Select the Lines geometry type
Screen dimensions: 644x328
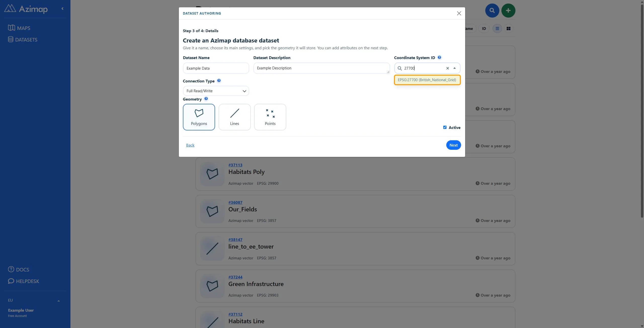click(234, 117)
